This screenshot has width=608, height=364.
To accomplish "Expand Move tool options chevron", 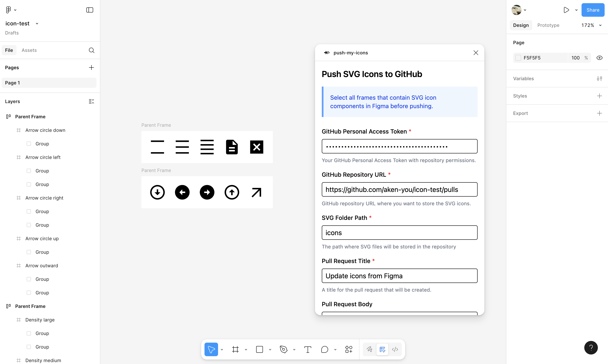I will [222, 350].
